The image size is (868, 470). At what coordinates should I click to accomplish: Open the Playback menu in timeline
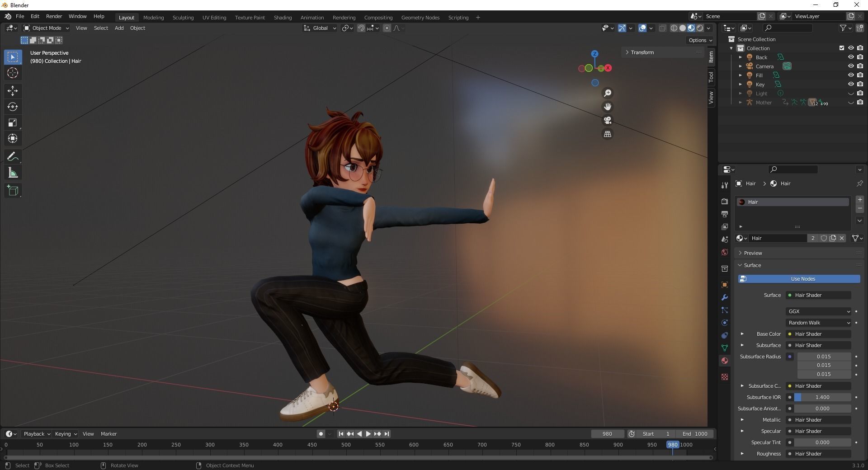(x=37, y=434)
